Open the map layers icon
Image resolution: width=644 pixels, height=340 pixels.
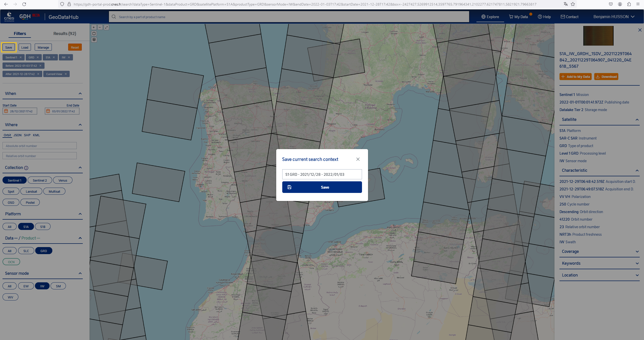tap(94, 40)
